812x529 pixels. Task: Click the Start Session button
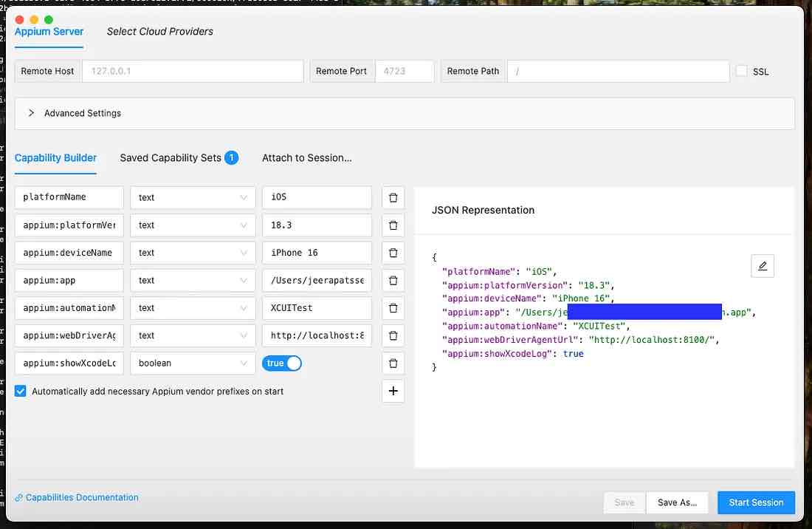(x=756, y=502)
